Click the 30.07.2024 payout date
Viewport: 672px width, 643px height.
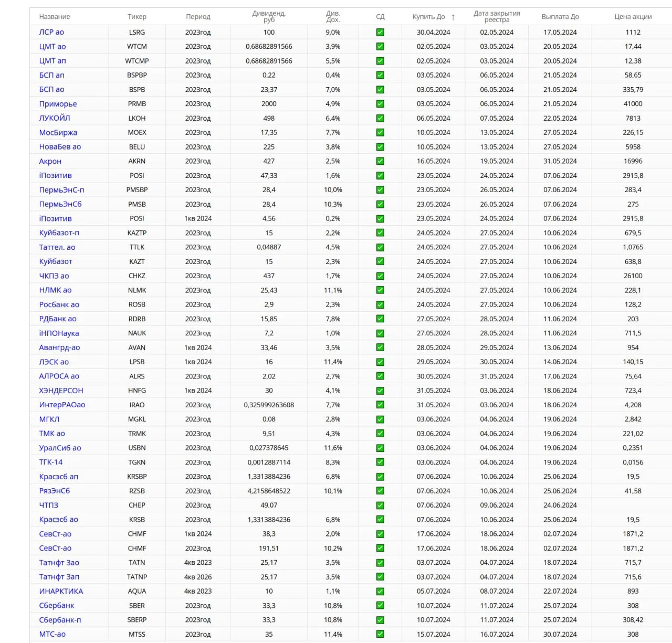560,634
